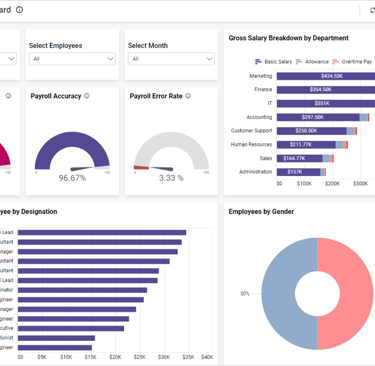Viewport: 375px width, 366px height.
Task: Toggle Overtime Pay legend icon
Action: (x=335, y=62)
